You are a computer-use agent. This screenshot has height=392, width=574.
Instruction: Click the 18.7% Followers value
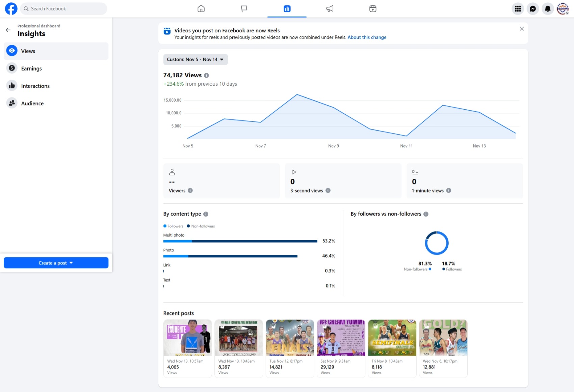point(448,263)
